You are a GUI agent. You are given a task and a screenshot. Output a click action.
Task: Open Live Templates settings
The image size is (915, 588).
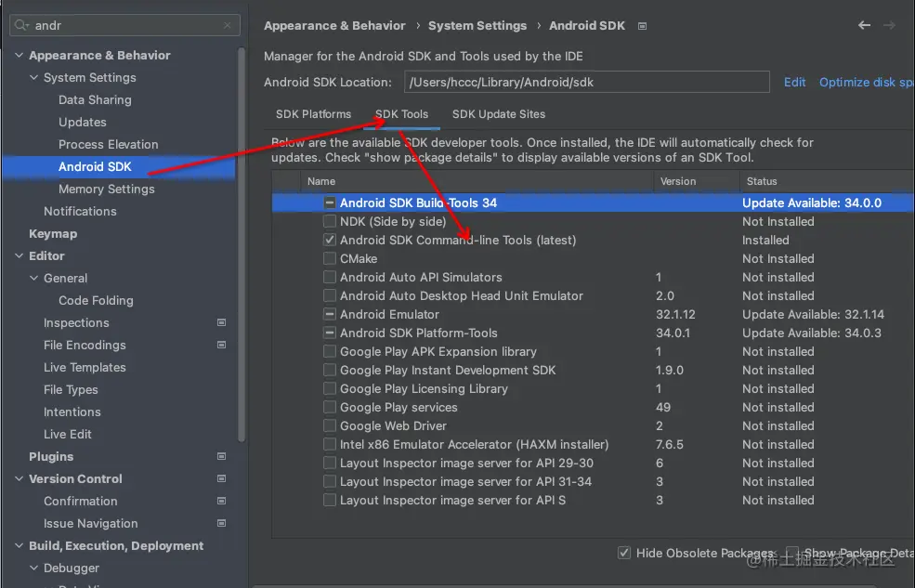pos(85,368)
